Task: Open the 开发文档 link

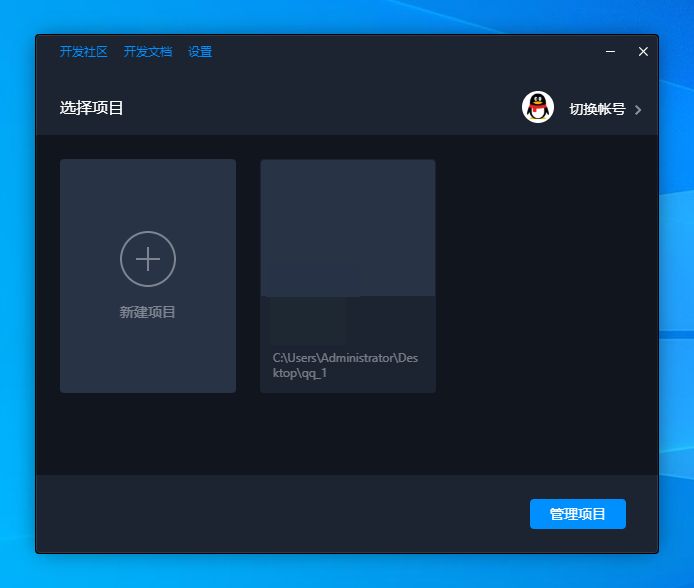Action: 148,52
